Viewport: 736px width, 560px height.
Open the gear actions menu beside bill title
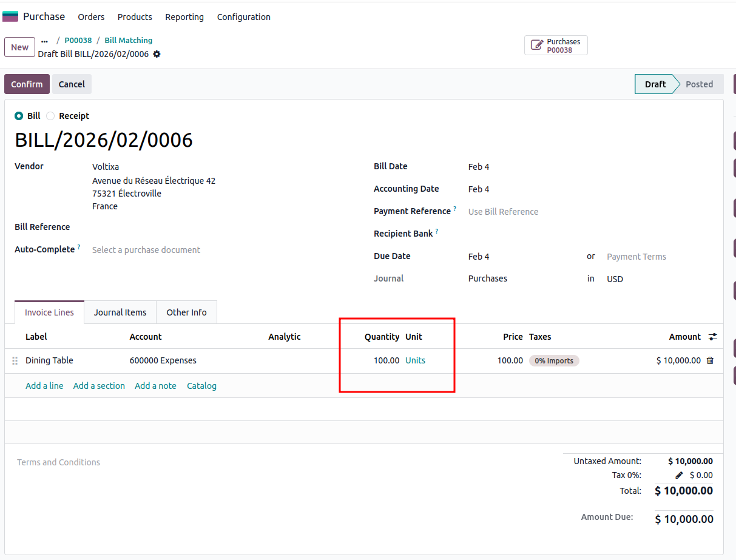click(157, 54)
